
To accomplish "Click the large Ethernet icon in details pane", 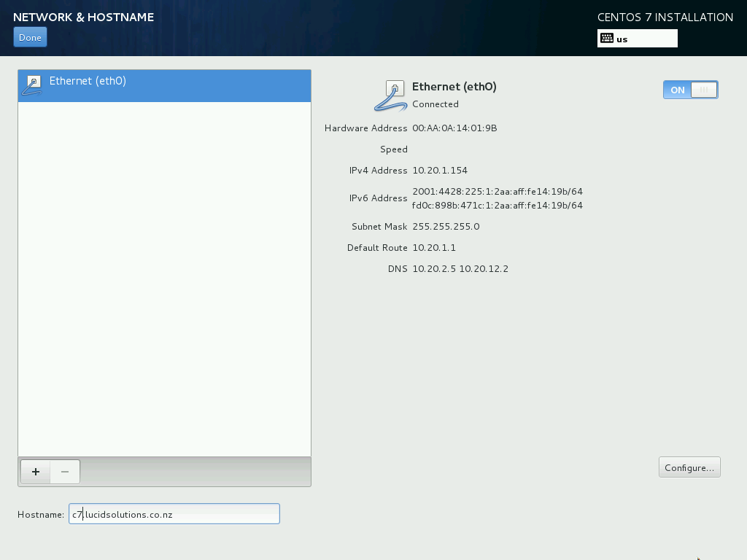I will [x=391, y=96].
